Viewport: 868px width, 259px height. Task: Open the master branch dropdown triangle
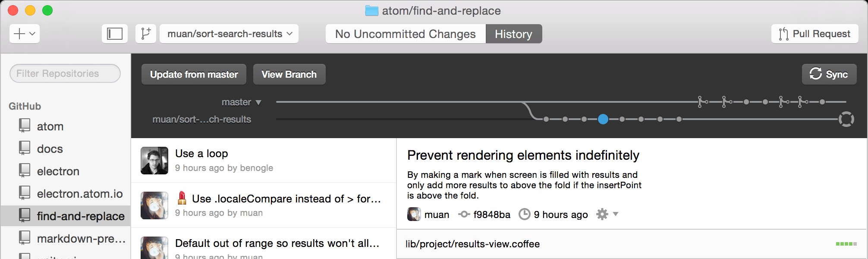pos(259,102)
